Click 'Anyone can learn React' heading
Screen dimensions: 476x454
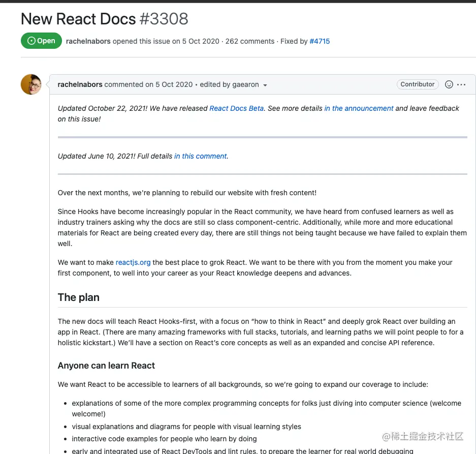106,366
